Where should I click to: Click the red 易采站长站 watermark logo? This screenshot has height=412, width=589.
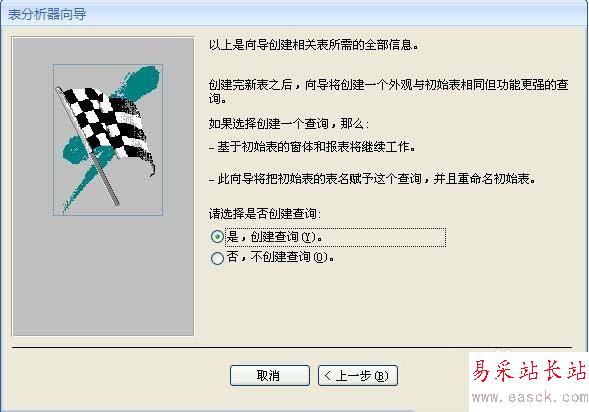(529, 370)
